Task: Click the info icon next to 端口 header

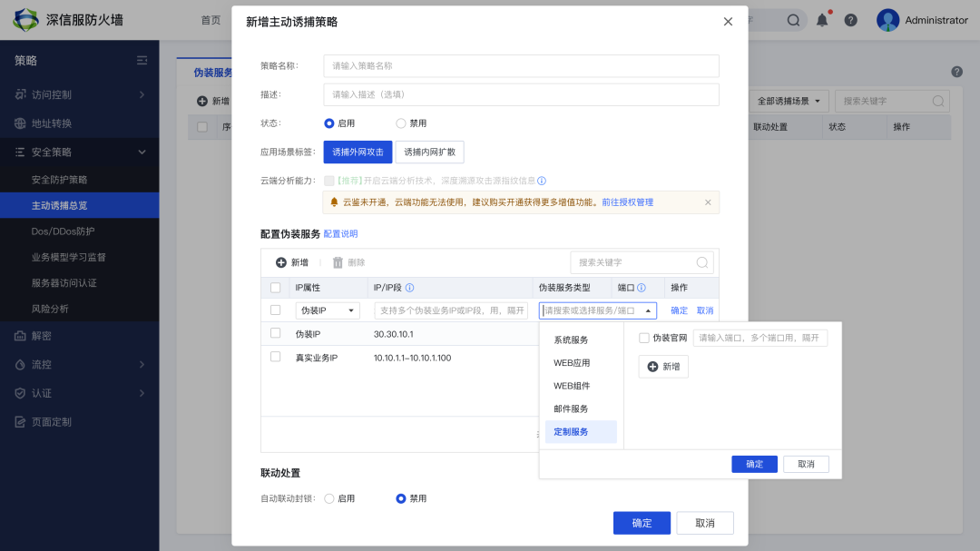Action: click(641, 288)
